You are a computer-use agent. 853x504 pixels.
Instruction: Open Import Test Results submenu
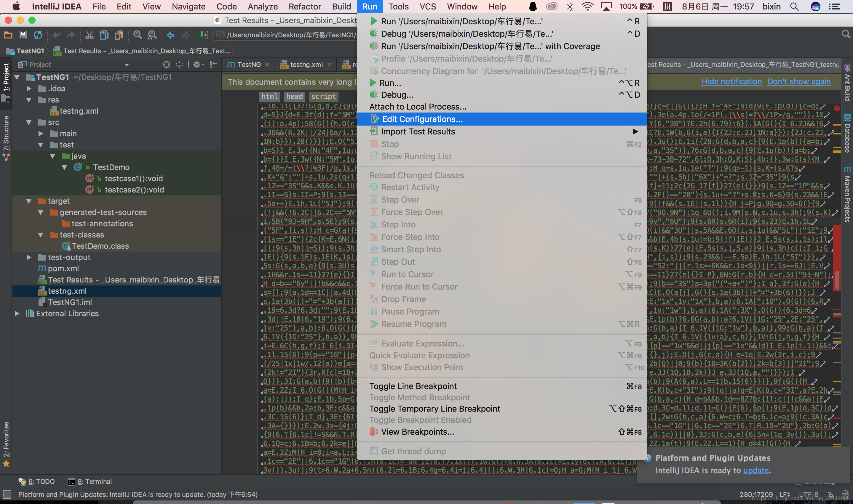tap(502, 131)
